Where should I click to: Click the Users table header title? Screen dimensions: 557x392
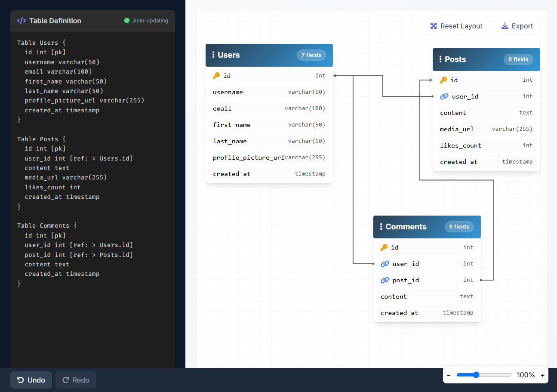(229, 55)
